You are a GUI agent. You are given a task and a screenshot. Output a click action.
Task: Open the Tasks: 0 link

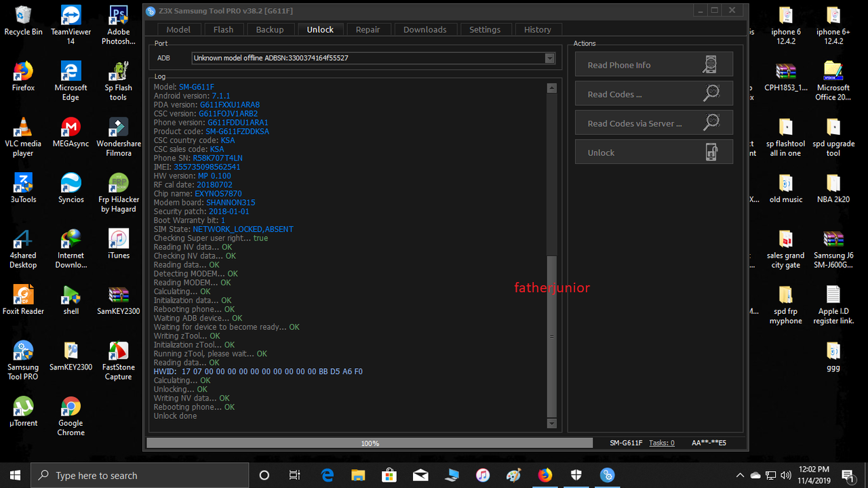point(662,443)
